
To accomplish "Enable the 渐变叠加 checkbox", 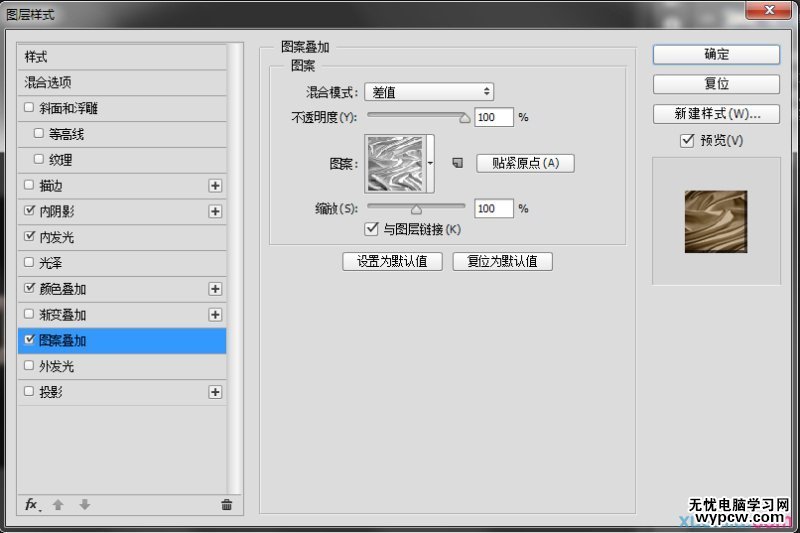I will point(29,314).
